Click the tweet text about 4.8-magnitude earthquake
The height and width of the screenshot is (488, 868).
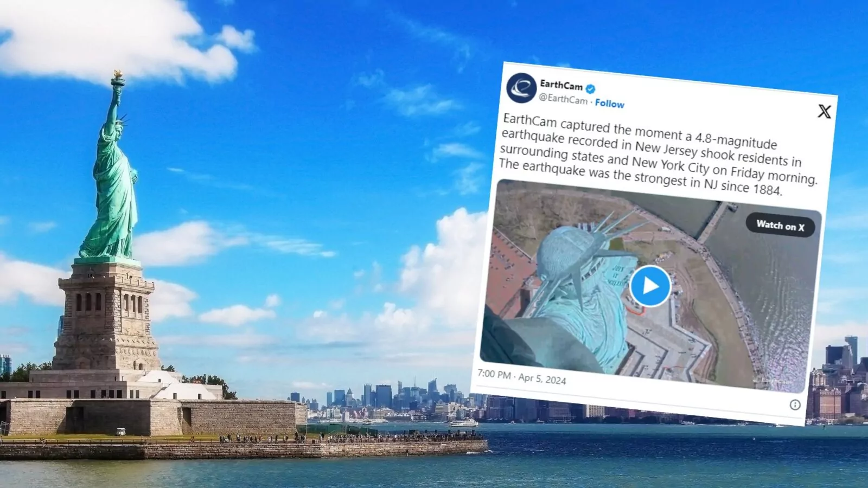[658, 155]
